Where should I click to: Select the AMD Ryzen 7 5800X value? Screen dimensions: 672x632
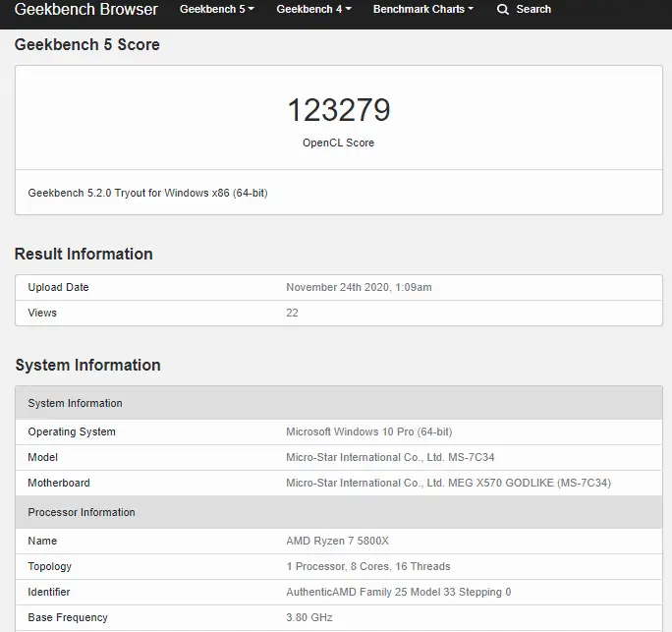point(338,541)
